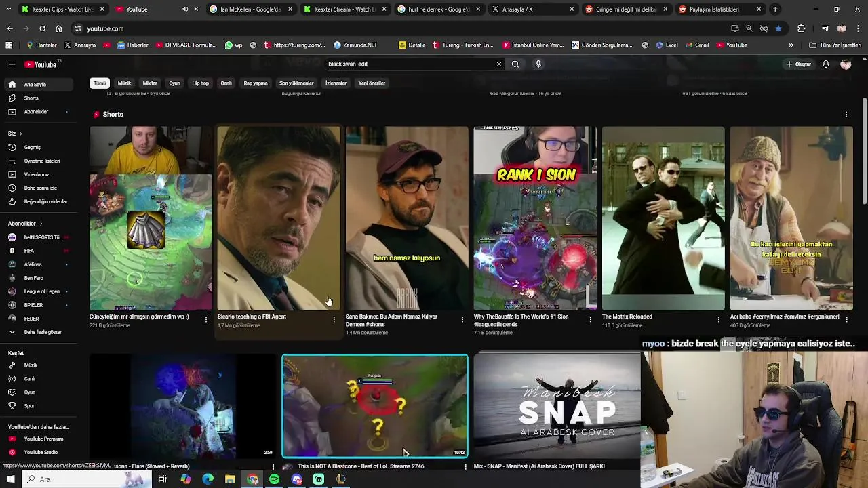Play the Sicario teaching a FBI Agent short
This screenshot has width=868, height=488.
(279, 218)
